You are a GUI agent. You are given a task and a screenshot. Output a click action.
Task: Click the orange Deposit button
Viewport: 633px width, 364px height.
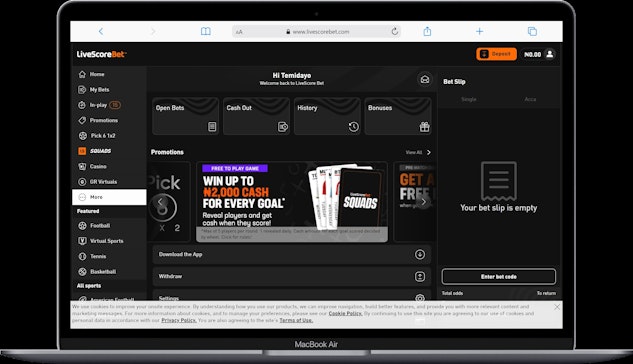[x=496, y=54]
